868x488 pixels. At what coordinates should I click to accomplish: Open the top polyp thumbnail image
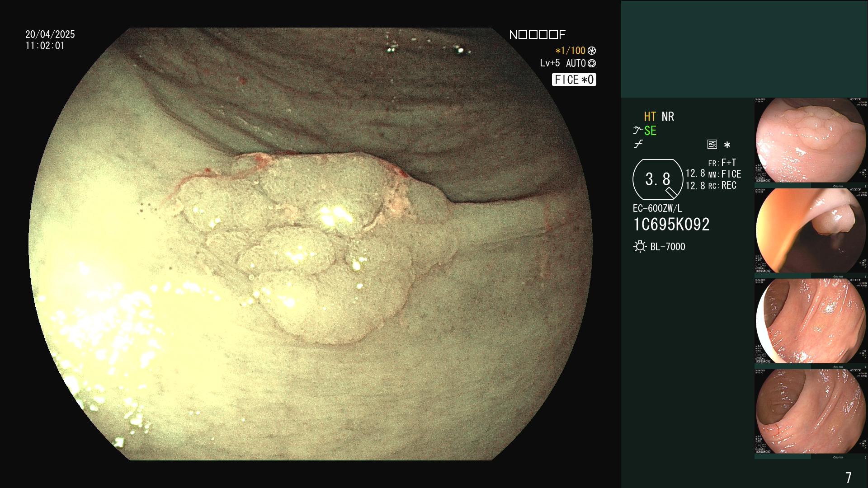click(x=811, y=141)
